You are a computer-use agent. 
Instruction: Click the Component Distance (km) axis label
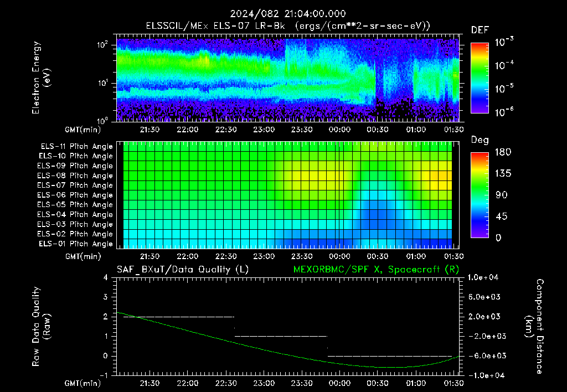point(534,326)
